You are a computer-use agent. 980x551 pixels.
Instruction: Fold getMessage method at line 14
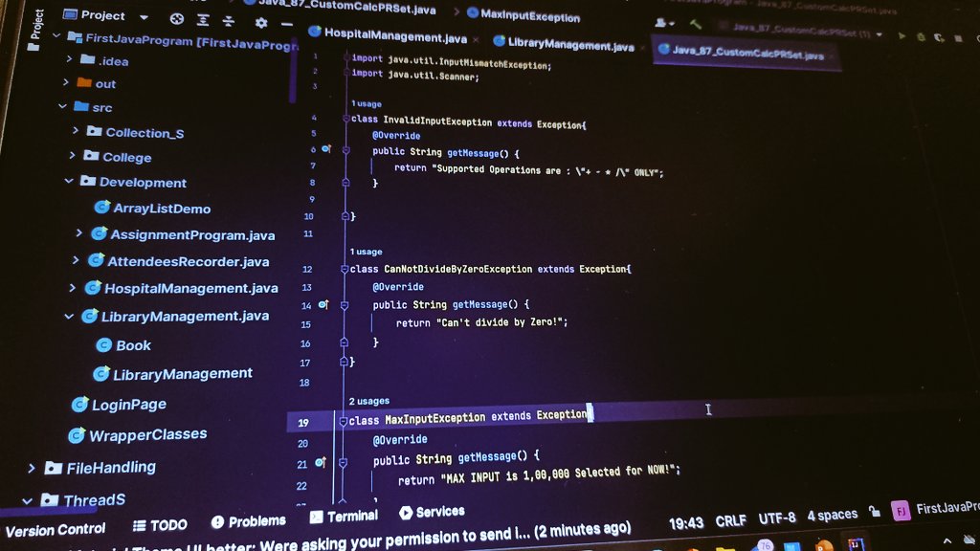pos(344,305)
